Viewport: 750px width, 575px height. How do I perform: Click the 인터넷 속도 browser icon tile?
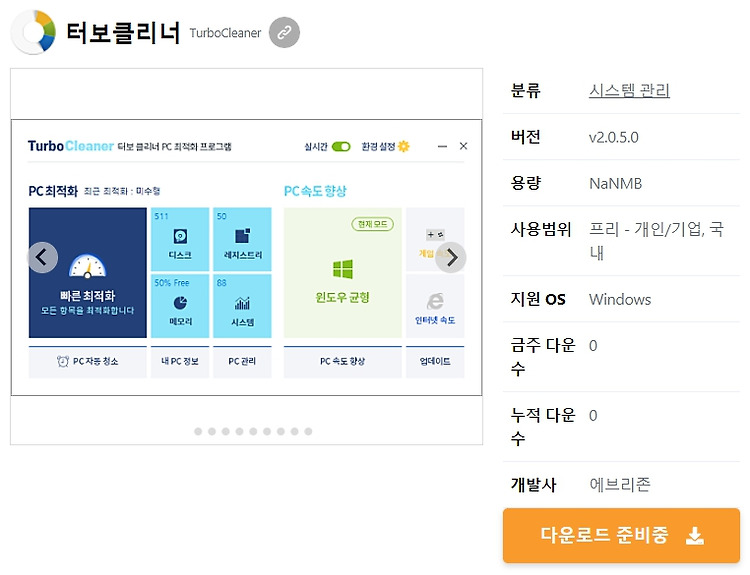[435, 306]
